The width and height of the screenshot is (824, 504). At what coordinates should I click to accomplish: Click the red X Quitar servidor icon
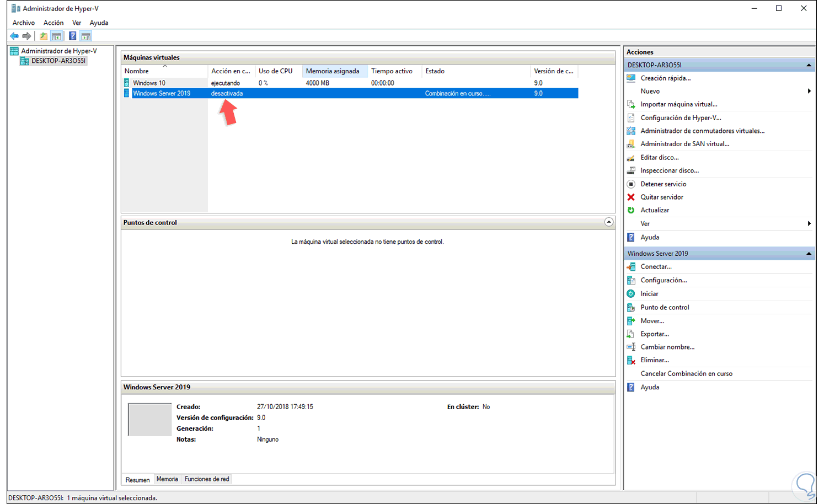tap(631, 197)
